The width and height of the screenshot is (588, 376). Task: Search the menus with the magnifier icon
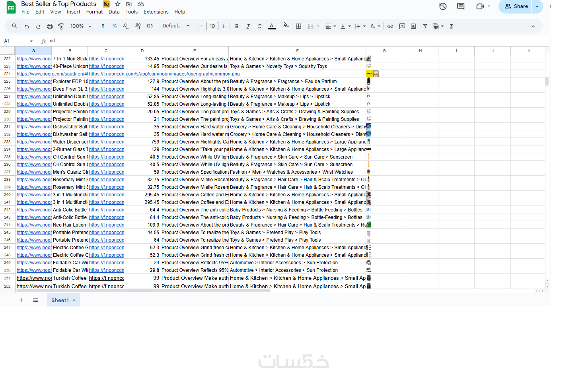pyautogui.click(x=14, y=26)
